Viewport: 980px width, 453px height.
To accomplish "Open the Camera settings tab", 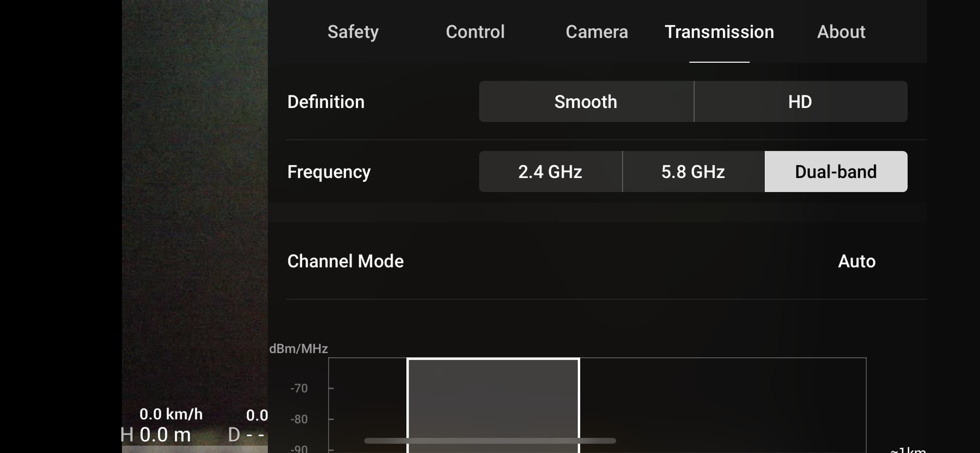I will click(x=596, y=32).
